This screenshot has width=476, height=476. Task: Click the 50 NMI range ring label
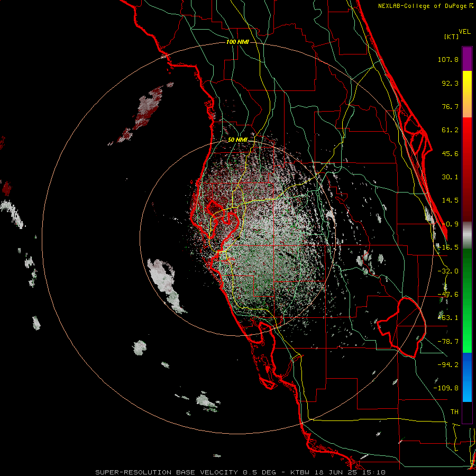(x=237, y=140)
